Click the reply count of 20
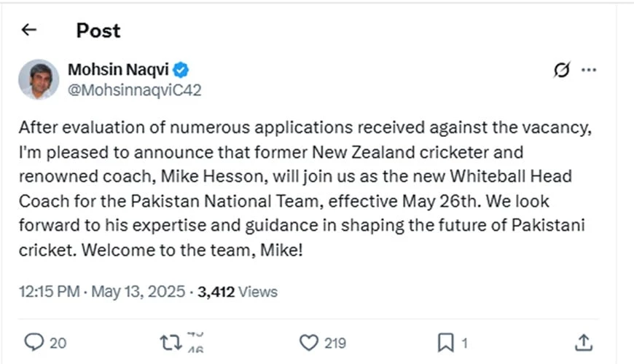 pos(58,342)
